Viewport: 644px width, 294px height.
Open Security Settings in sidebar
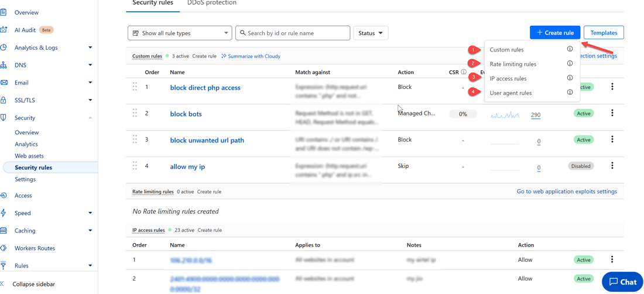(x=25, y=179)
